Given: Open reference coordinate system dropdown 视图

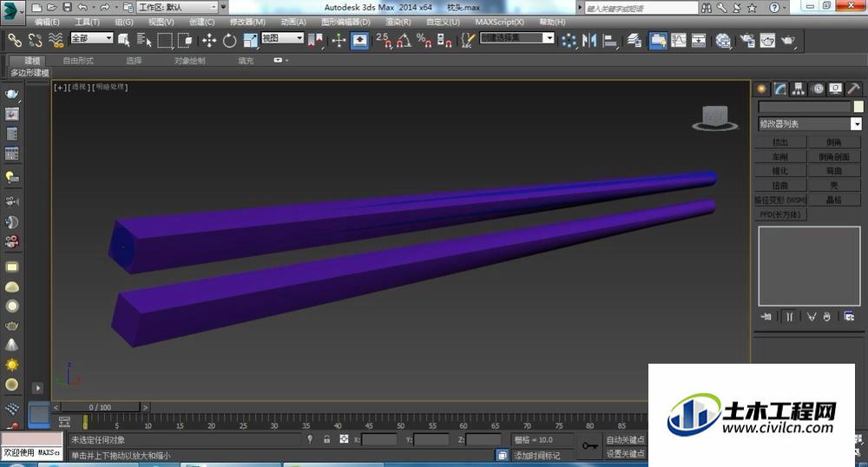Looking at the screenshot, I should tap(282, 37).
